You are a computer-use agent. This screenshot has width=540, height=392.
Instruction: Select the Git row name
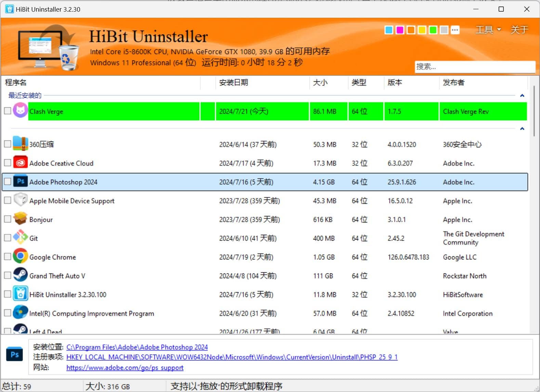34,238
